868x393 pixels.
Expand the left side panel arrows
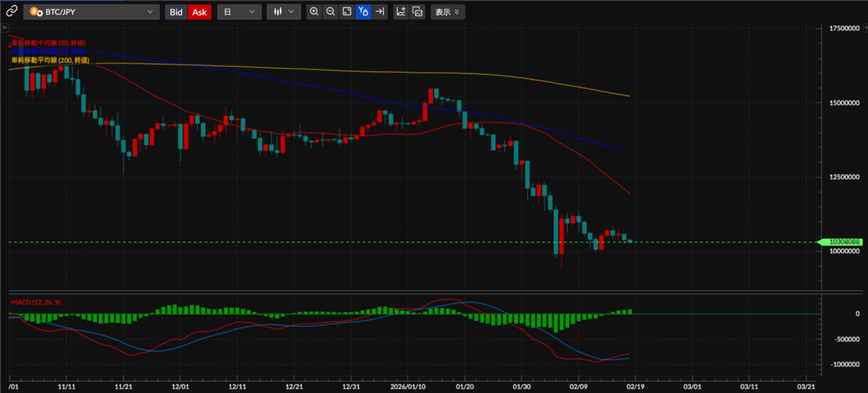[x=5, y=28]
